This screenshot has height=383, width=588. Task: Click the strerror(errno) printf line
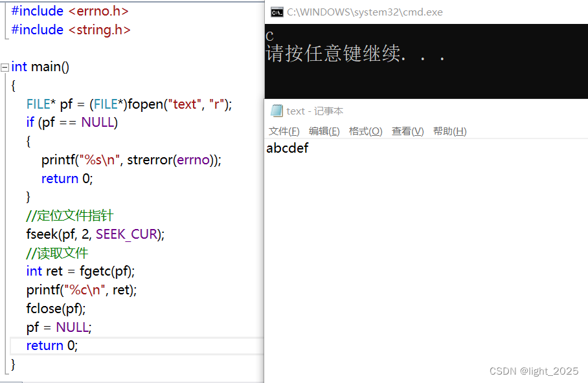click(x=131, y=160)
